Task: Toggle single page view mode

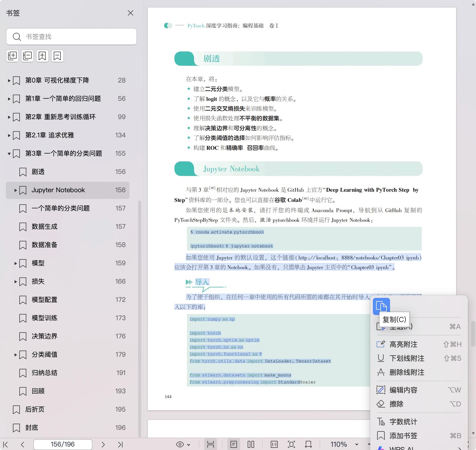Action: 234,445
